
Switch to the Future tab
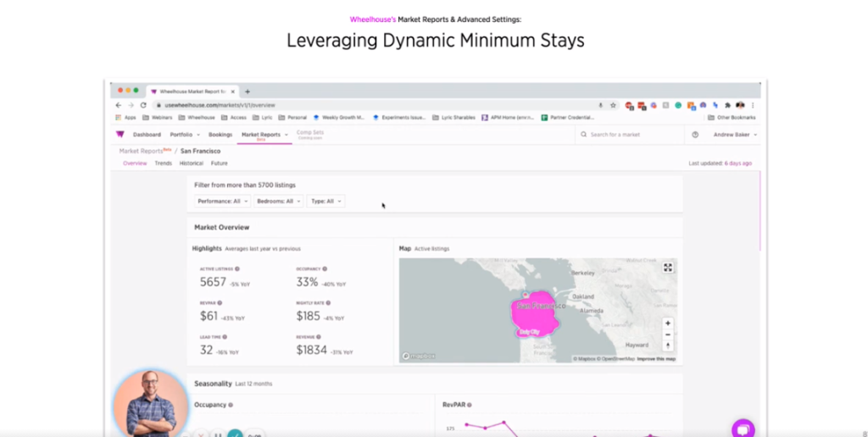coord(220,163)
